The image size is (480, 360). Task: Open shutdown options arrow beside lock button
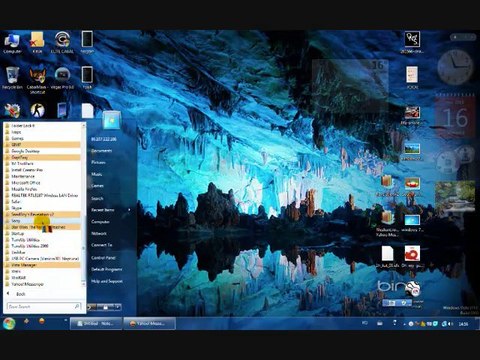click(118, 307)
